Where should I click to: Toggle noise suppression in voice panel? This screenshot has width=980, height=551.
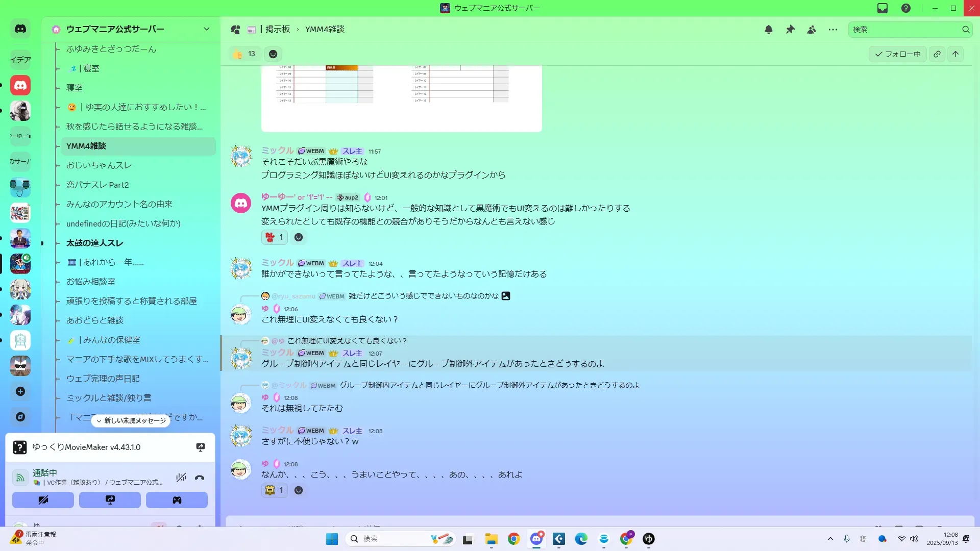point(181,478)
